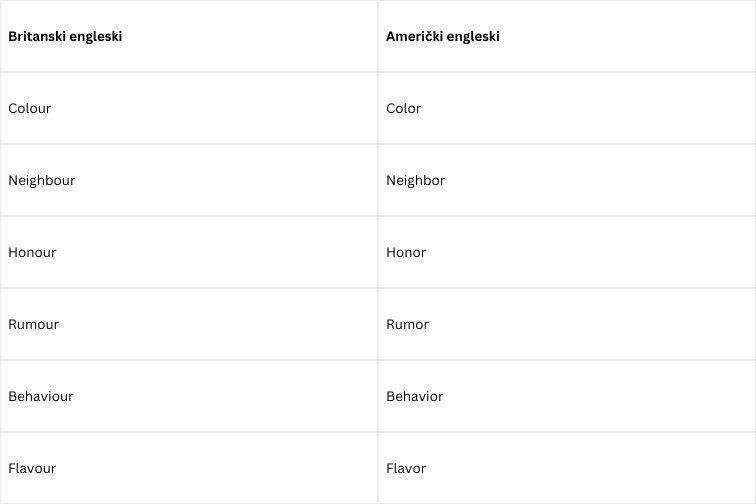The image size is (756, 504).
Task: Click the "Neighbour" table cell
Action: (42, 180)
